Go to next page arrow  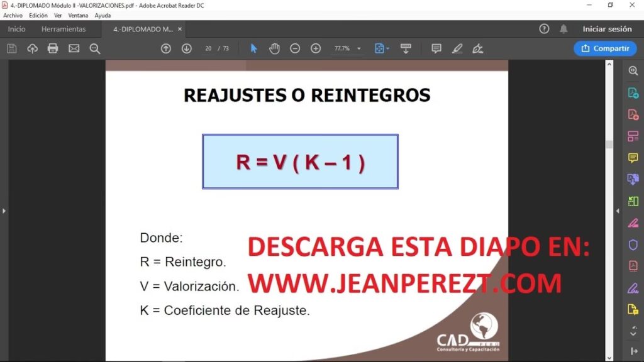click(187, 48)
